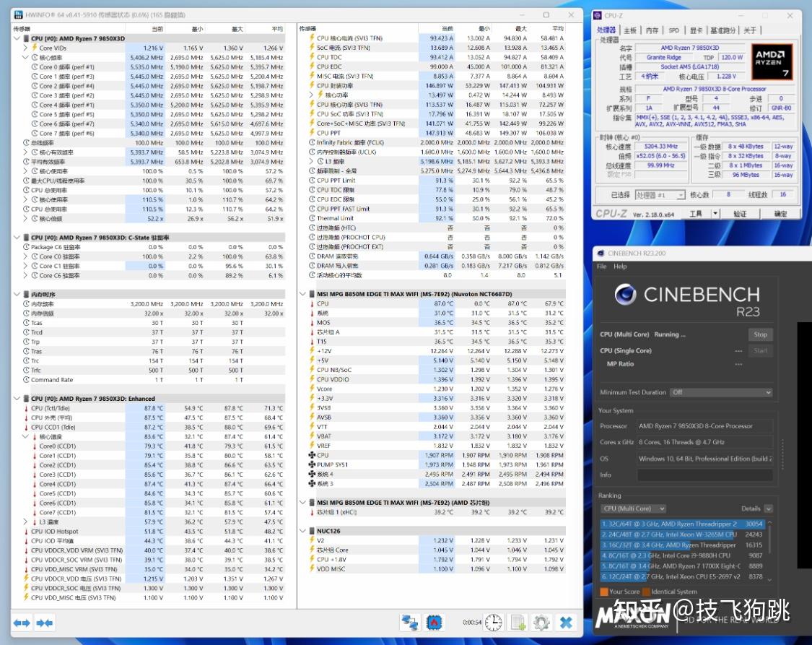812x645 pixels.
Task: Select the Intel Xeon W-3265M 24243 ranking entry
Action: pyautogui.click(x=683, y=534)
